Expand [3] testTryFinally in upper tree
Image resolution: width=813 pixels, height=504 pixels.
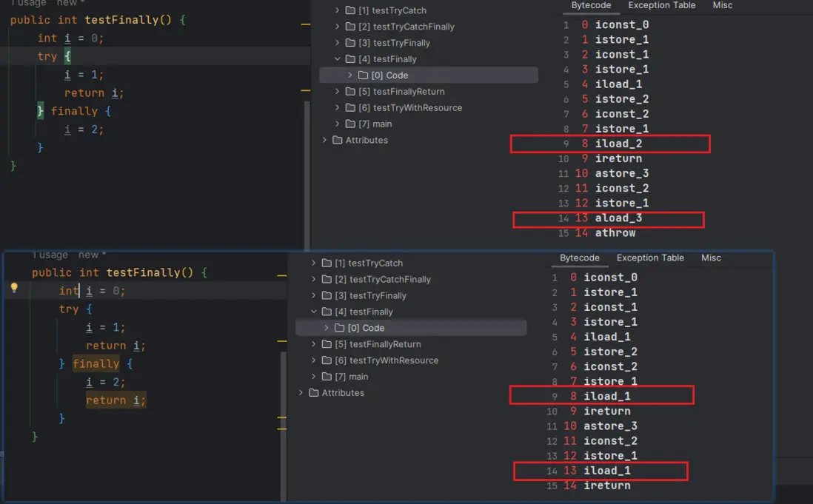[x=337, y=42]
